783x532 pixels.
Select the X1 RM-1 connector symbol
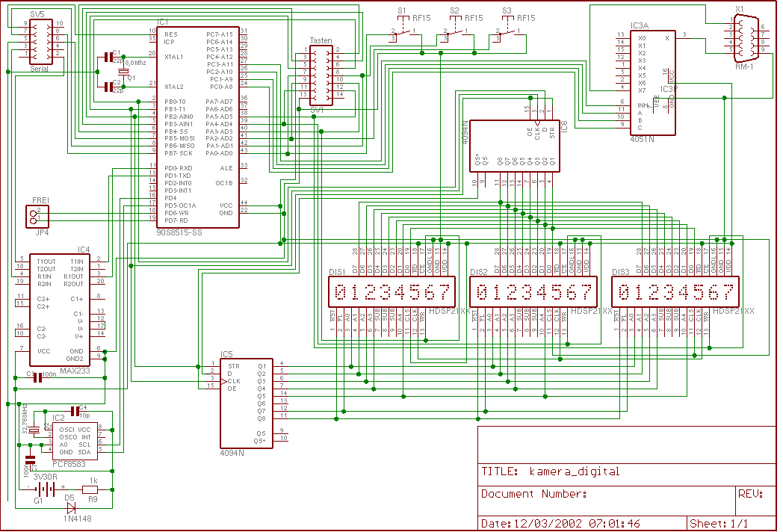(743, 37)
